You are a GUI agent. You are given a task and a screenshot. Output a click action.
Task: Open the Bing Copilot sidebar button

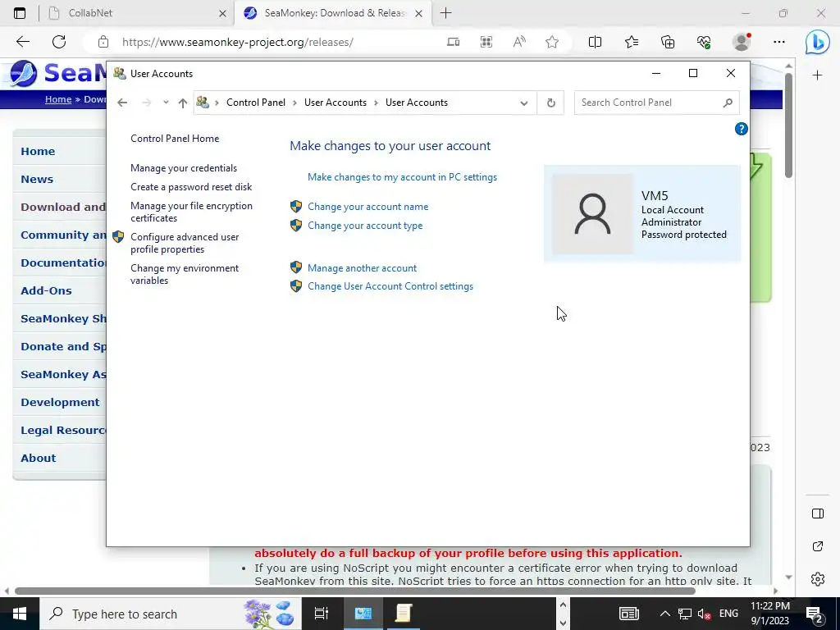pos(818,43)
